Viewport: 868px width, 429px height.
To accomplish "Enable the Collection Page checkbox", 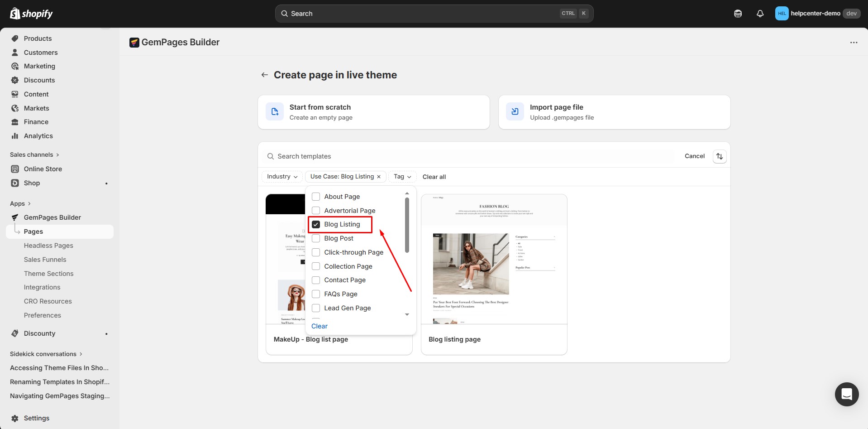I will tap(316, 266).
